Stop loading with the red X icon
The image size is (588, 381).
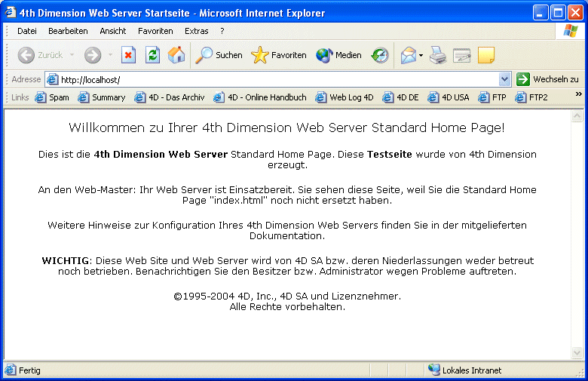pyautogui.click(x=128, y=55)
